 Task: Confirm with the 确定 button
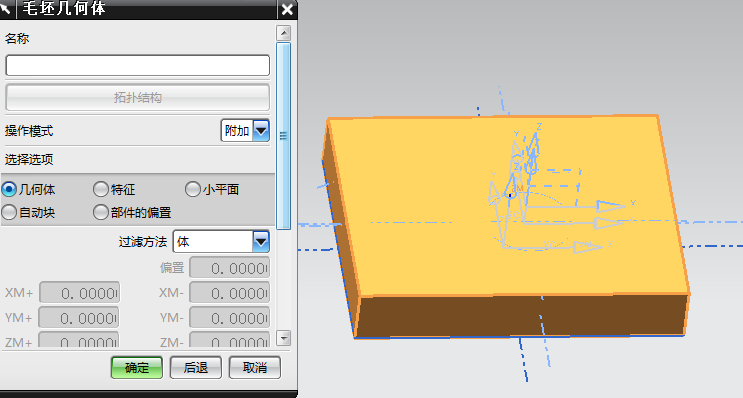(137, 368)
